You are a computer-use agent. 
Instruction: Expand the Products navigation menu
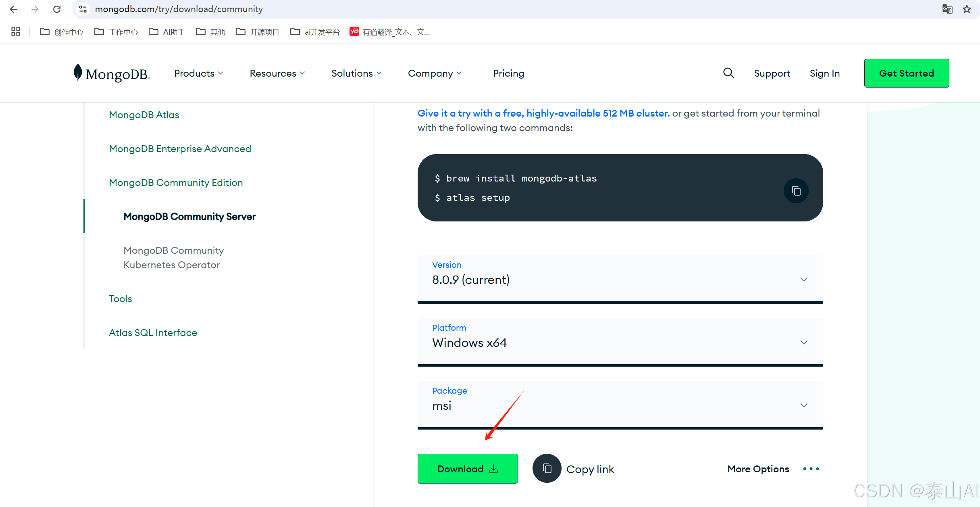(198, 73)
